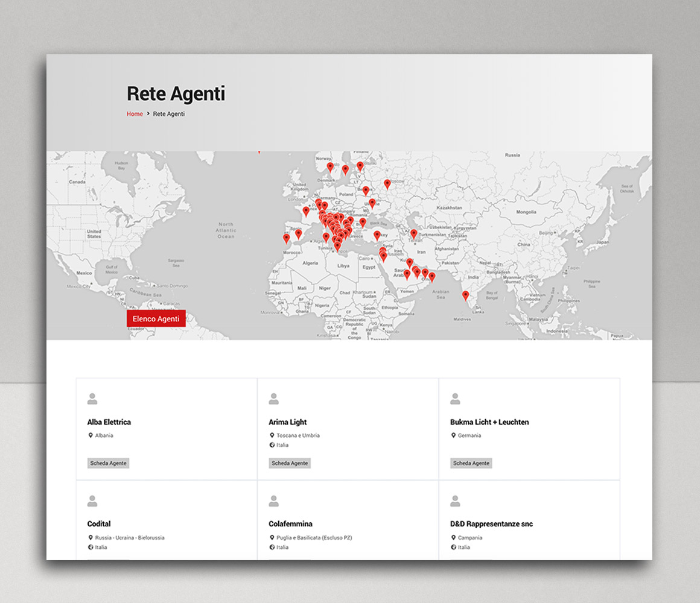This screenshot has height=603, width=700.
Task: Click the 'Rete Agenti' breadcrumb text
Action: tap(169, 114)
